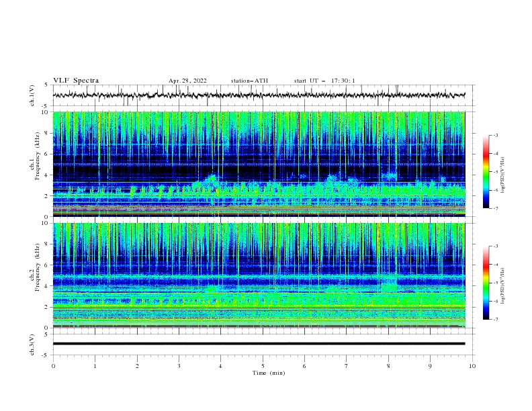Click the time axis tick label "1"

click(95, 366)
